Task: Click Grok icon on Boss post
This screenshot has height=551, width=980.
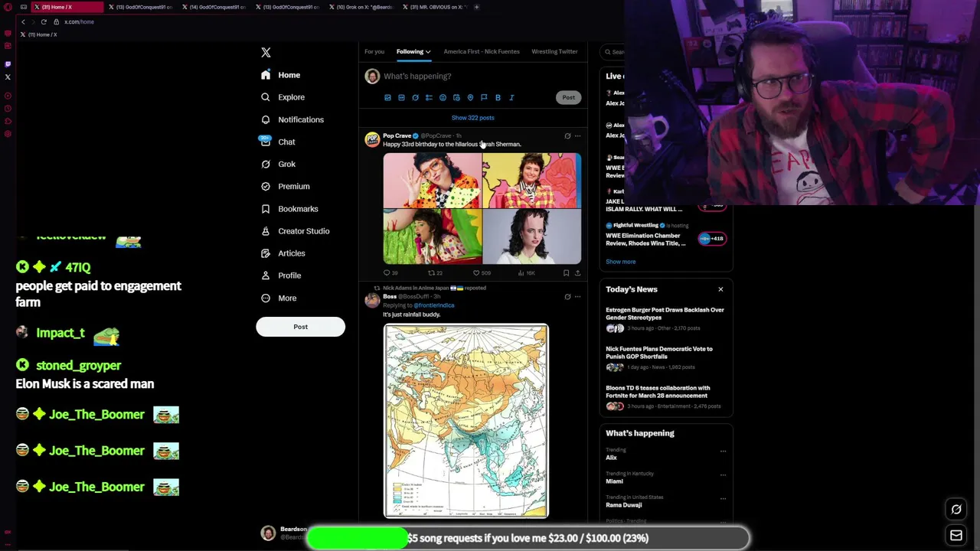Action: point(567,297)
